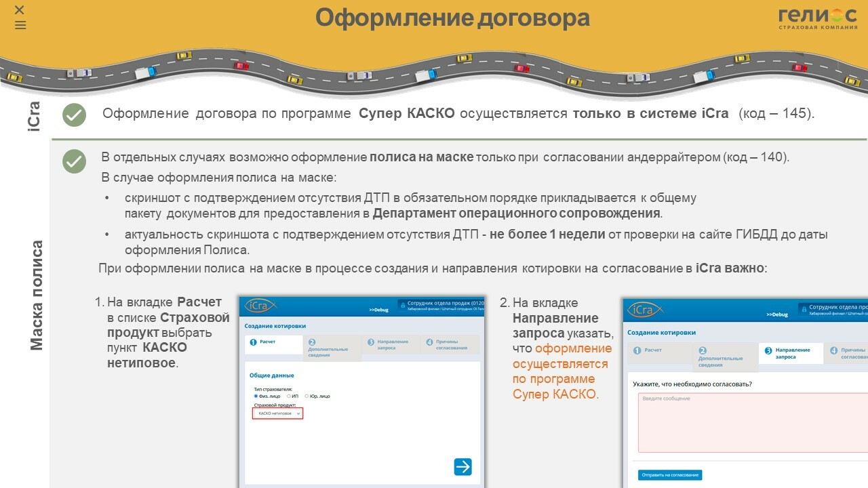868x488 pixels.
Task: Select the Физ. лицо radio button
Action: point(256,396)
